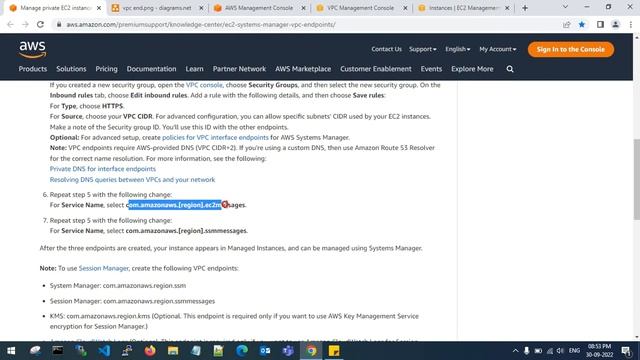640x360 pixels.
Task: Click the AWS logo
Action: tap(33, 49)
